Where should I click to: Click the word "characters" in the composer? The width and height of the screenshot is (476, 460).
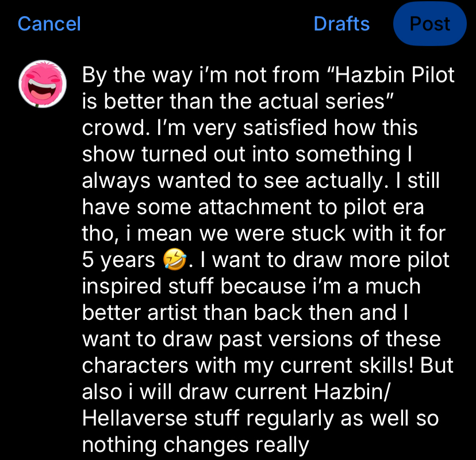(135, 365)
